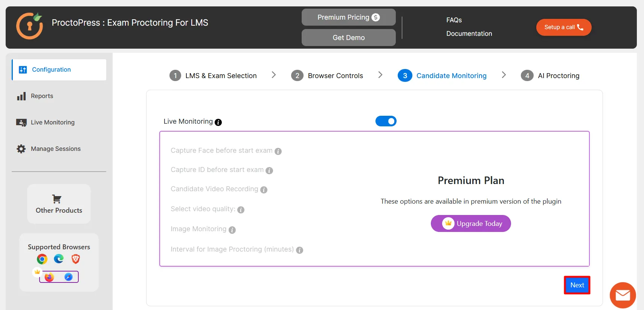Go to step 1 LMS & Exam Selection
Screen dimensions: 644x310
(213, 76)
